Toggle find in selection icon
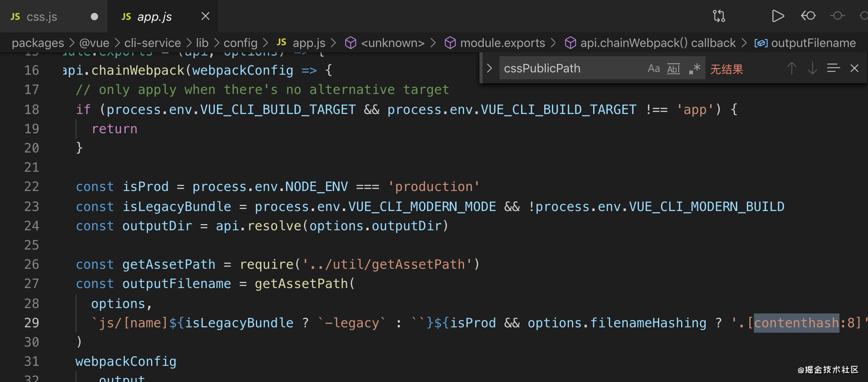 [833, 68]
